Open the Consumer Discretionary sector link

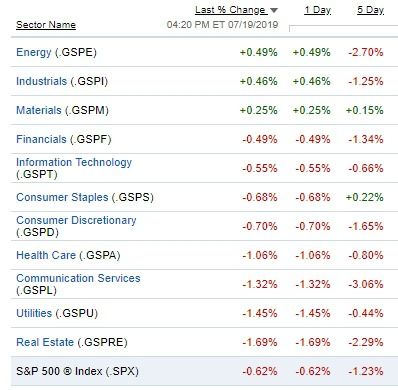coord(76,220)
